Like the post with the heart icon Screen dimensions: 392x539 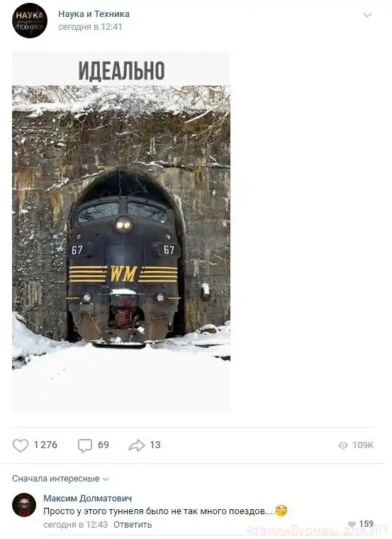(21, 445)
